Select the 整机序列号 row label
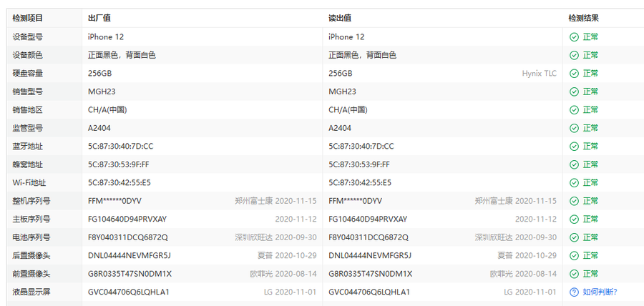 pos(31,201)
